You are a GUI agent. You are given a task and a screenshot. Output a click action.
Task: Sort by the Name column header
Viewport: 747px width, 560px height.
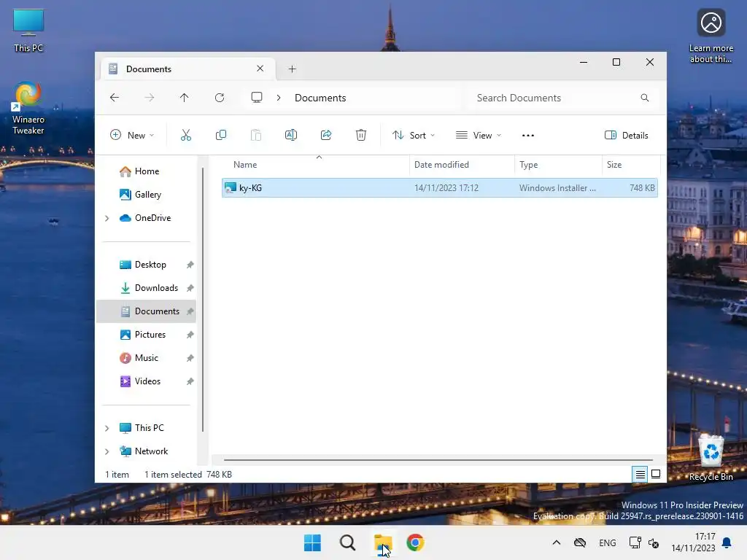click(314, 165)
